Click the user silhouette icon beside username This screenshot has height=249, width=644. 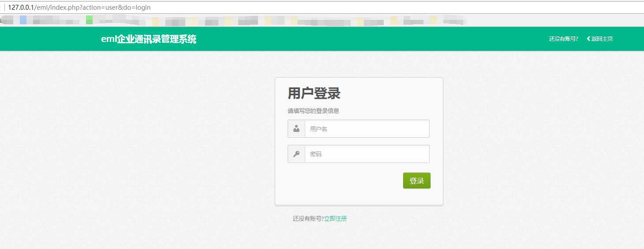click(296, 129)
